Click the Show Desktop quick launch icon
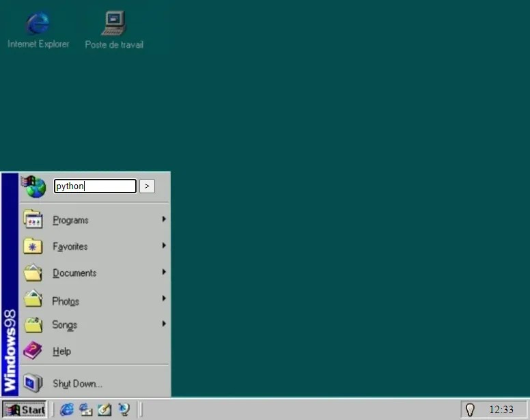530x420 pixels. coord(104,410)
